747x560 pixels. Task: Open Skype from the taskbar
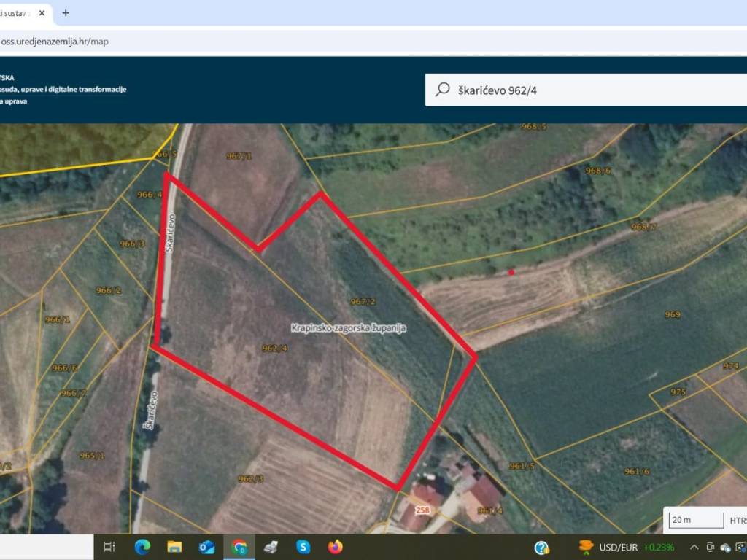pyautogui.click(x=303, y=547)
